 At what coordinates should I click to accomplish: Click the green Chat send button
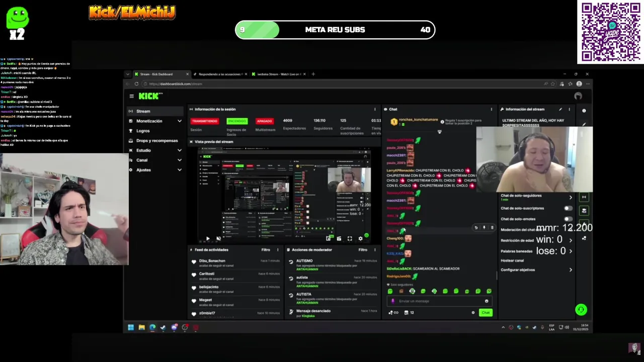pos(486,313)
